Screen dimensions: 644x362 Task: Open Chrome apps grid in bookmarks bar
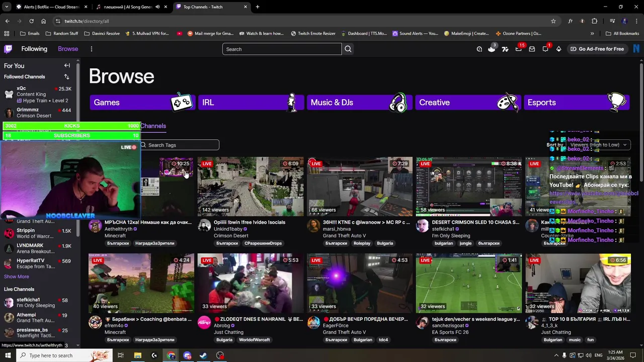(x=7, y=34)
